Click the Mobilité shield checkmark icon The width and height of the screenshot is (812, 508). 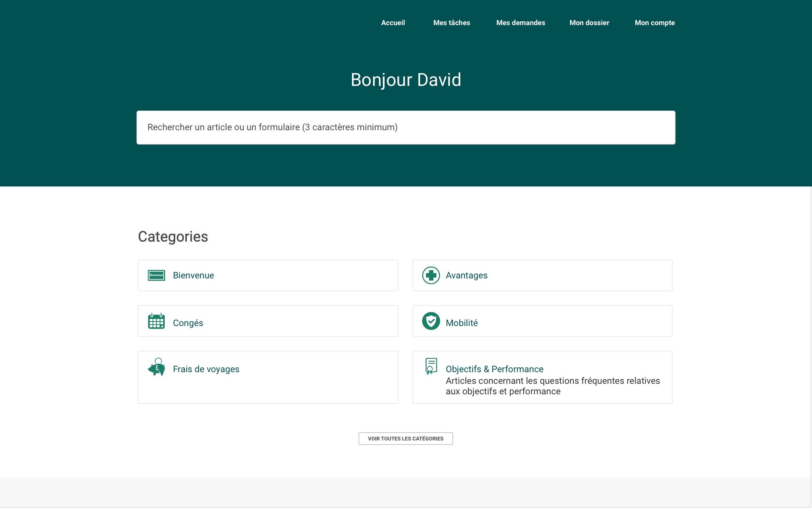coord(431,321)
